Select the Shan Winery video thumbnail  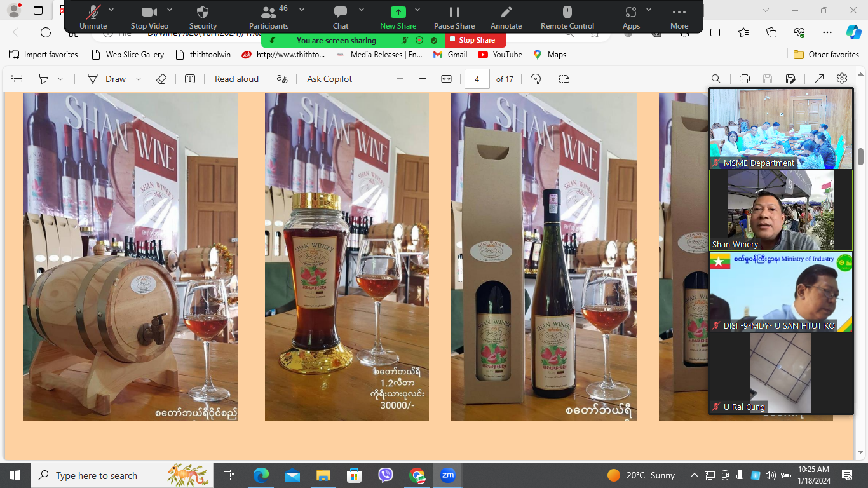point(781,210)
